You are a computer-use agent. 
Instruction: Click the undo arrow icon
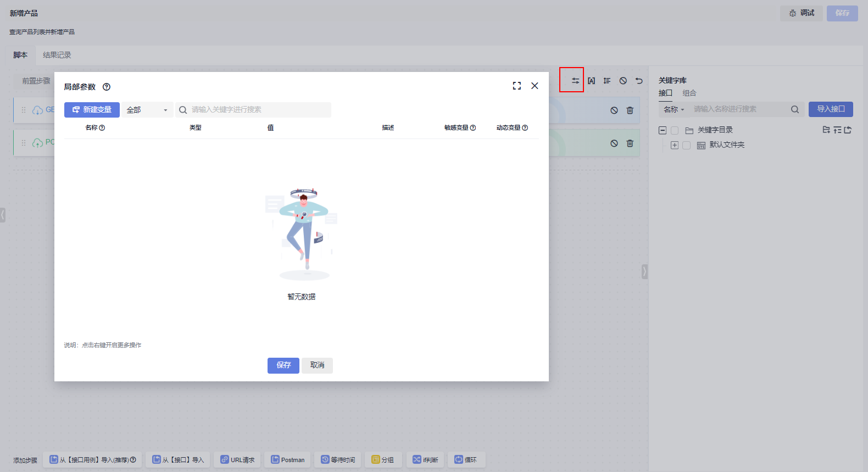639,81
